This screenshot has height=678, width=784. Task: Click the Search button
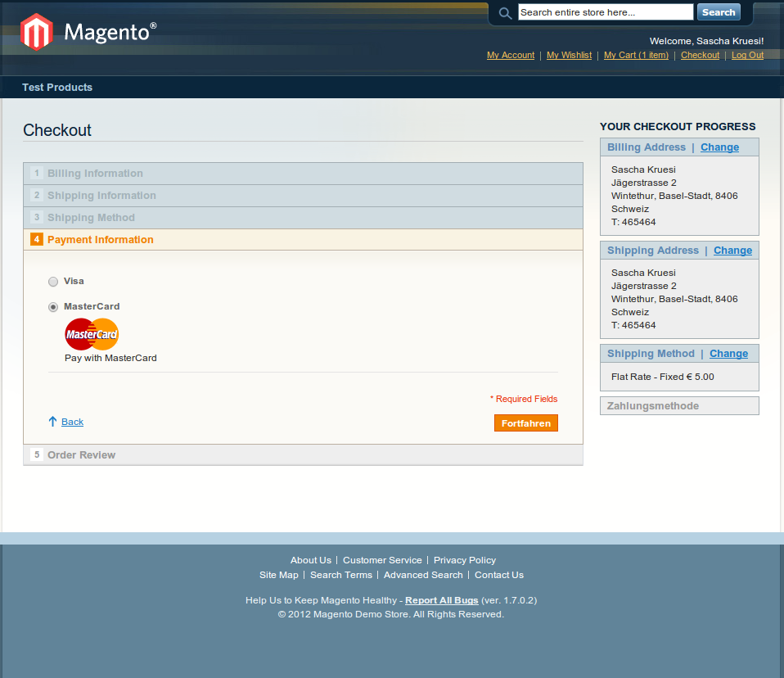pyautogui.click(x=718, y=12)
